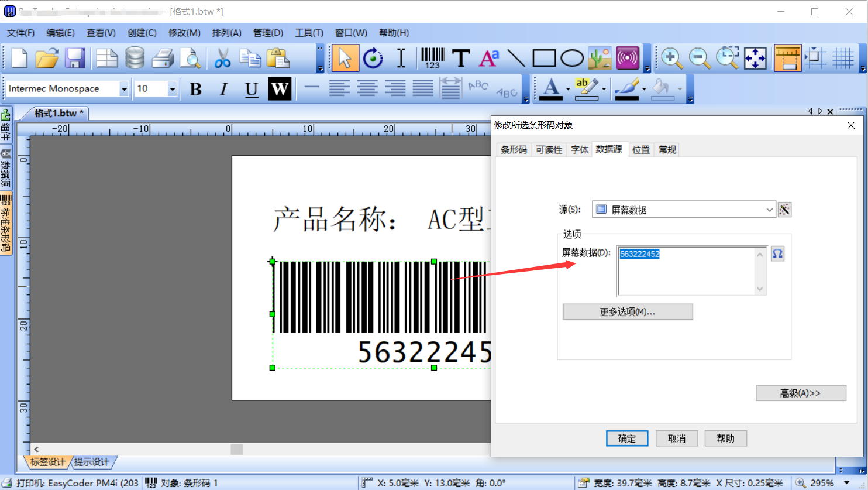
Task: Toggle Underline text formatting
Action: (252, 89)
